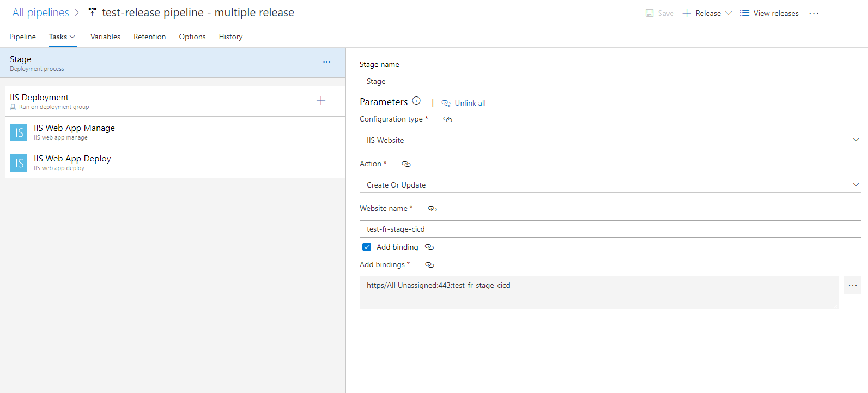The image size is (868, 393).
Task: Click the All pipelines breadcrumb link
Action: pos(40,13)
